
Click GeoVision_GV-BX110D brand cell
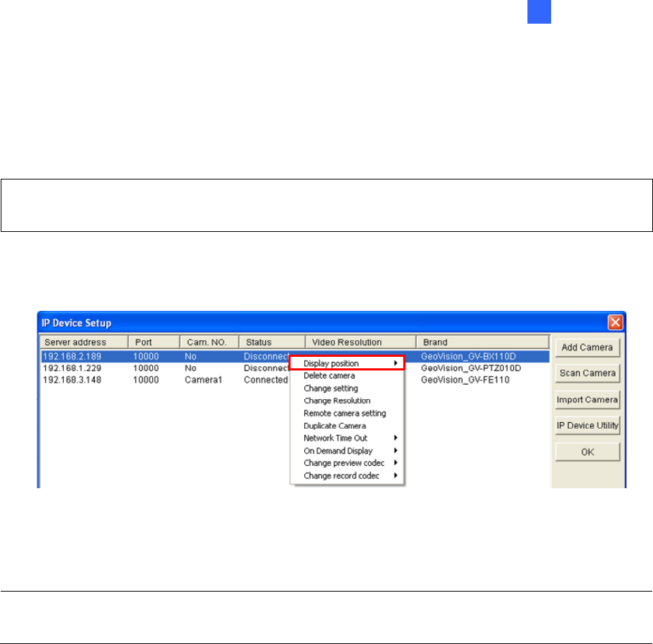click(x=469, y=357)
